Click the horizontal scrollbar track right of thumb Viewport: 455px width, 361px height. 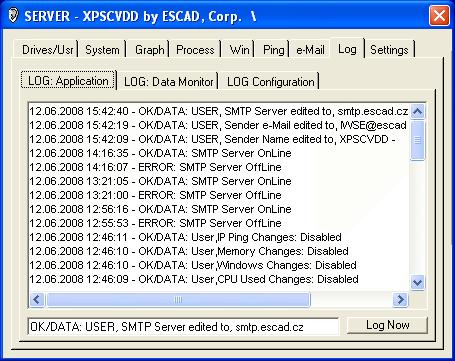pyautogui.click(x=352, y=299)
